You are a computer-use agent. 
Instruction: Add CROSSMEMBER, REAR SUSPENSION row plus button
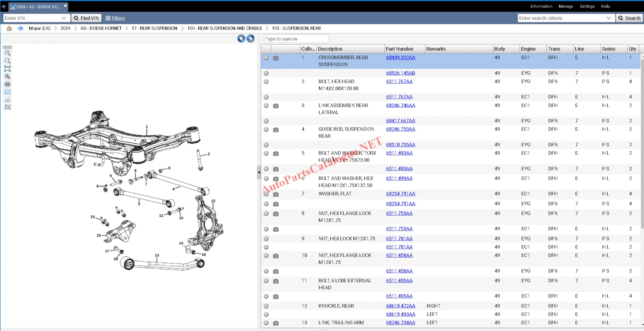(x=266, y=58)
